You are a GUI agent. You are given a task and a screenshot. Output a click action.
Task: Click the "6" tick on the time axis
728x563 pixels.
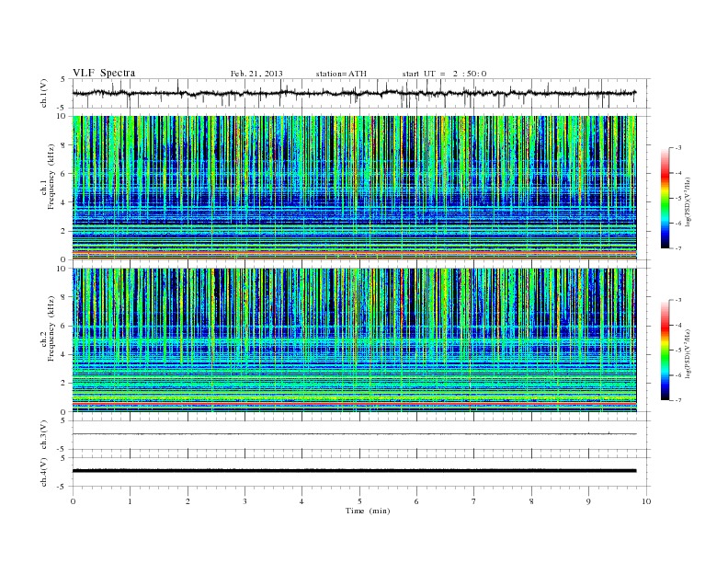(416, 501)
